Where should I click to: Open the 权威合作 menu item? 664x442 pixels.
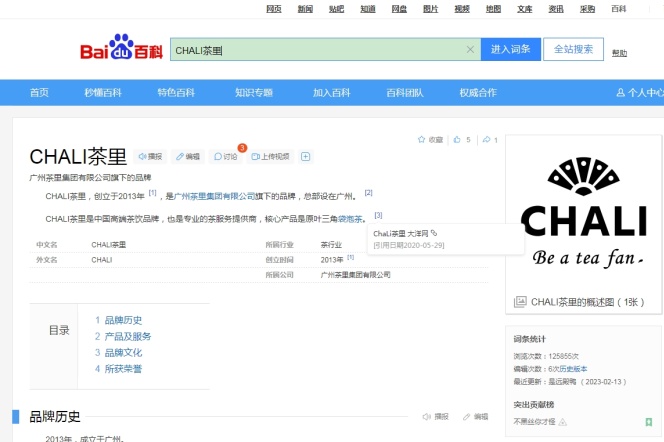[478, 92]
